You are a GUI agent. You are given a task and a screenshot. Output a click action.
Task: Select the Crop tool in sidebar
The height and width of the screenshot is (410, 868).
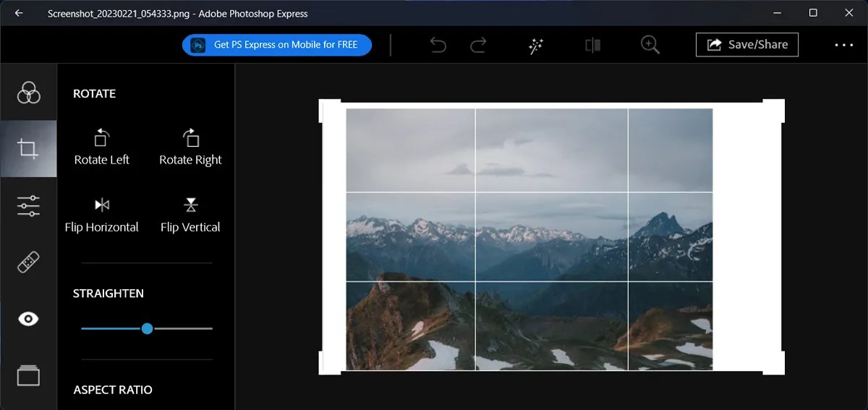(28, 149)
